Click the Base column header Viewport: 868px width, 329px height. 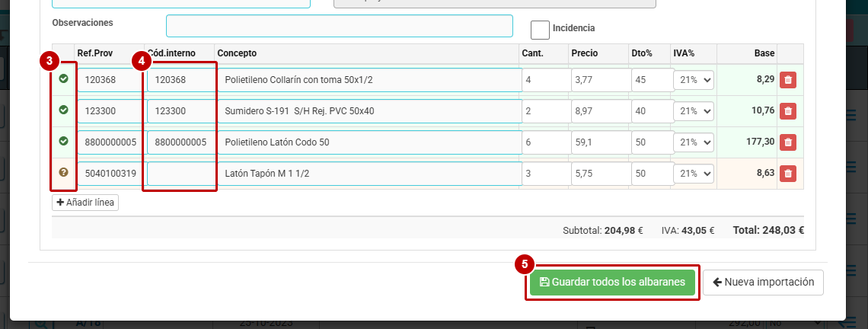[x=764, y=53]
